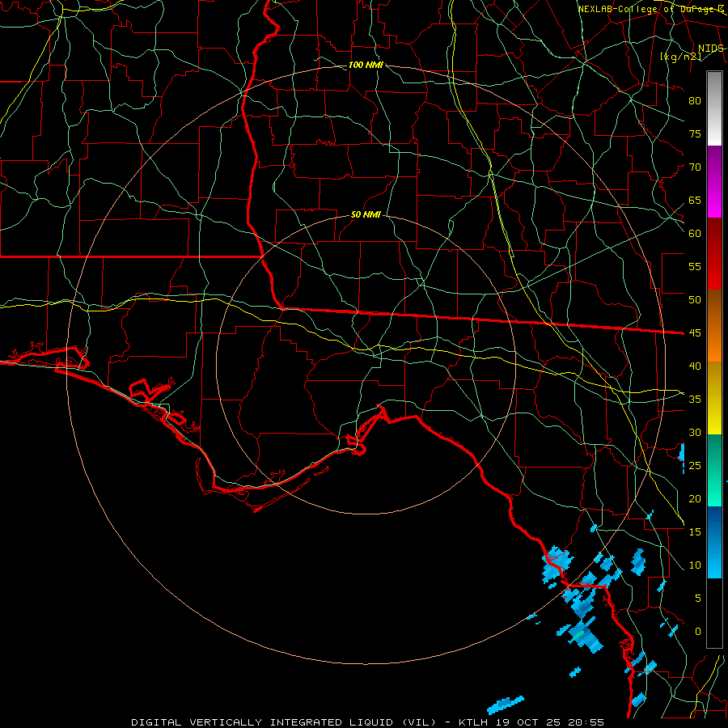
Task: Select the 50 value on the scale
Action: point(695,299)
